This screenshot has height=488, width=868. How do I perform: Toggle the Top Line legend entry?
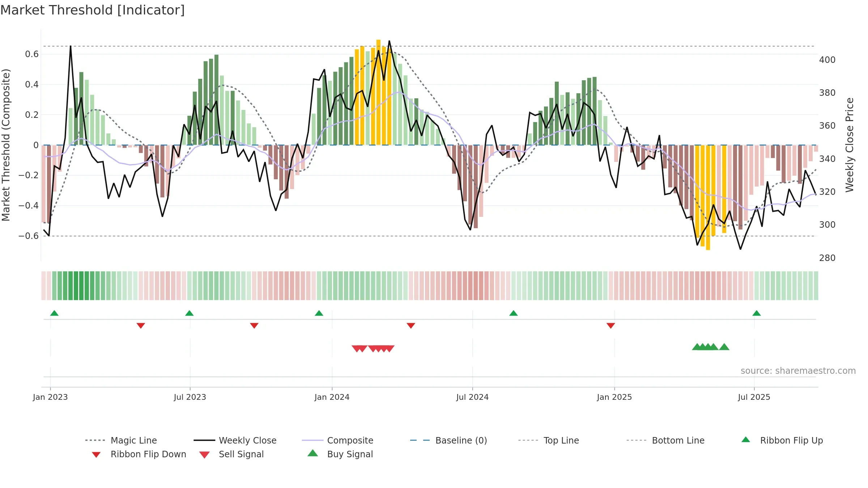[x=548, y=440]
